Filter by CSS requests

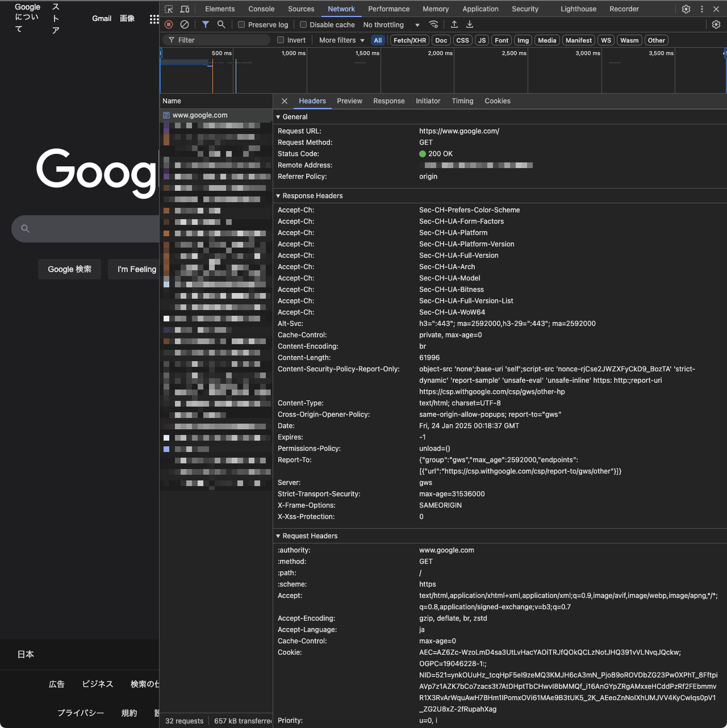[x=463, y=40]
